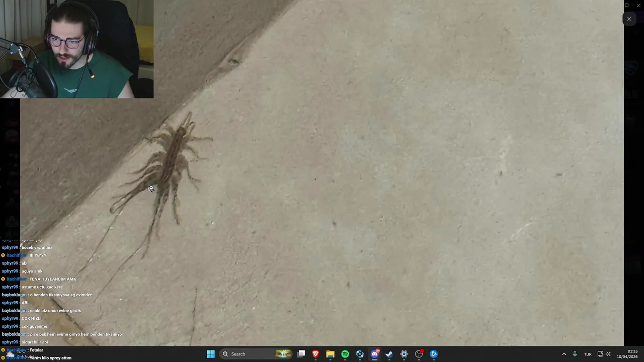The image size is (644, 362).
Task: Click chat message 'Yarım kilo sprey attım'
Action: tap(50, 358)
